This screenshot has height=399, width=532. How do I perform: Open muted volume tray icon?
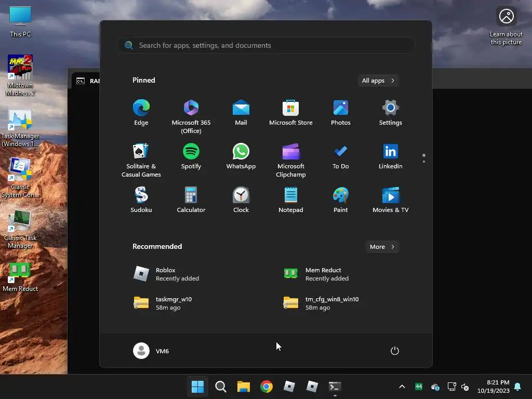tap(465, 387)
